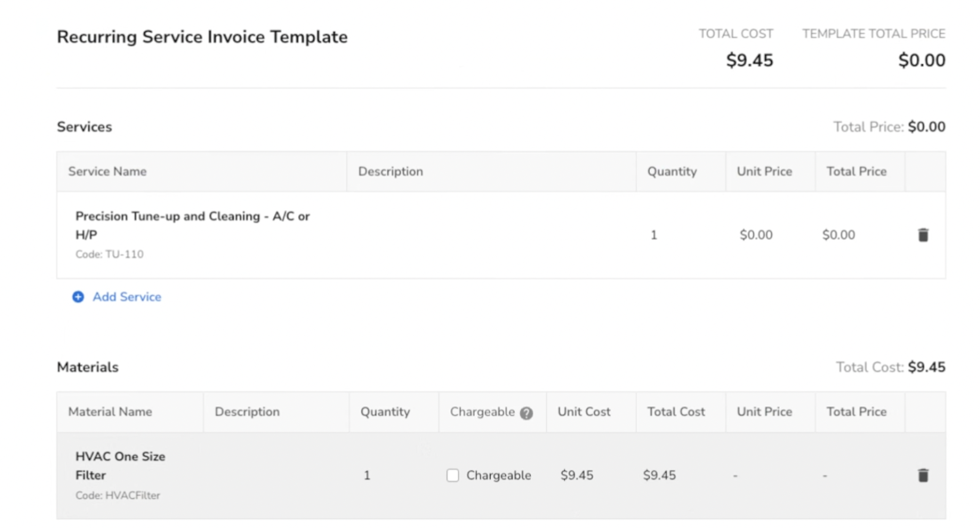Viewport: 980px width, 528px height.
Task: Click the Materials Description column header
Action: click(247, 412)
